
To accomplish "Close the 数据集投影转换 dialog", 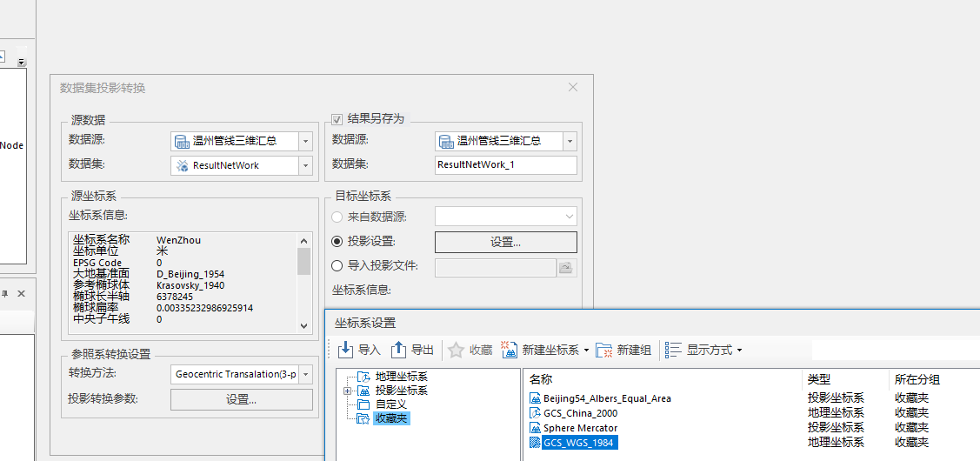I will pyautogui.click(x=573, y=88).
